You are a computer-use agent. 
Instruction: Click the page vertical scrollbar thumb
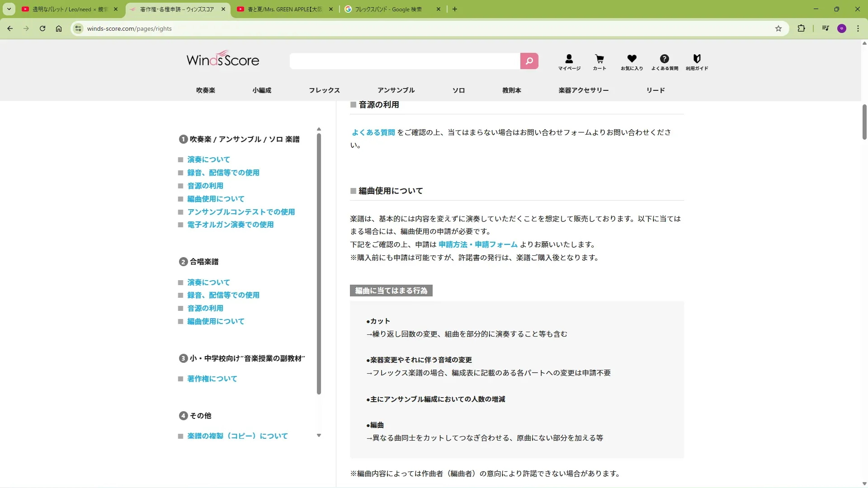point(864,122)
